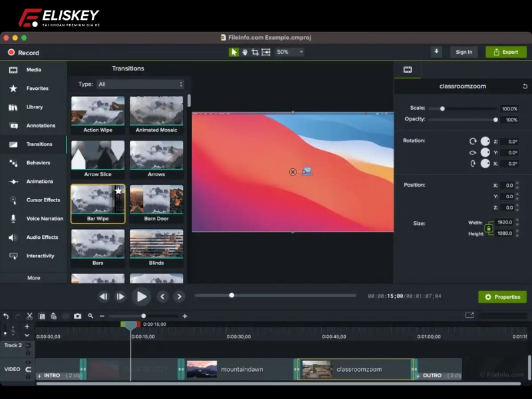The image size is (532, 399).
Task: Click the green Export button
Action: (506, 52)
